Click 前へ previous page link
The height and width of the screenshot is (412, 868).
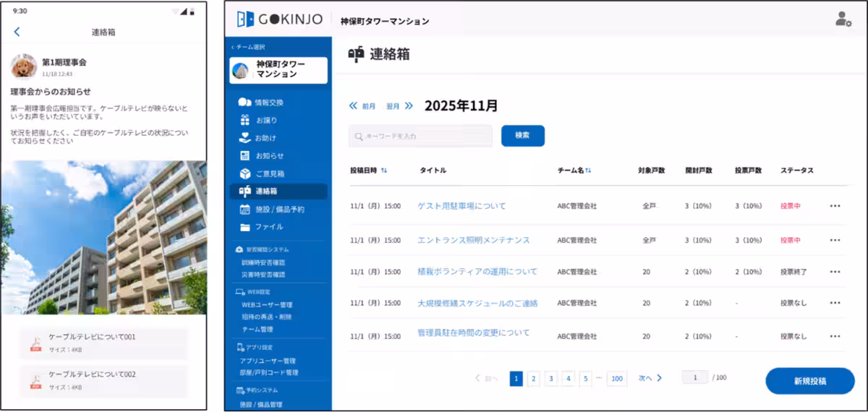click(x=486, y=378)
